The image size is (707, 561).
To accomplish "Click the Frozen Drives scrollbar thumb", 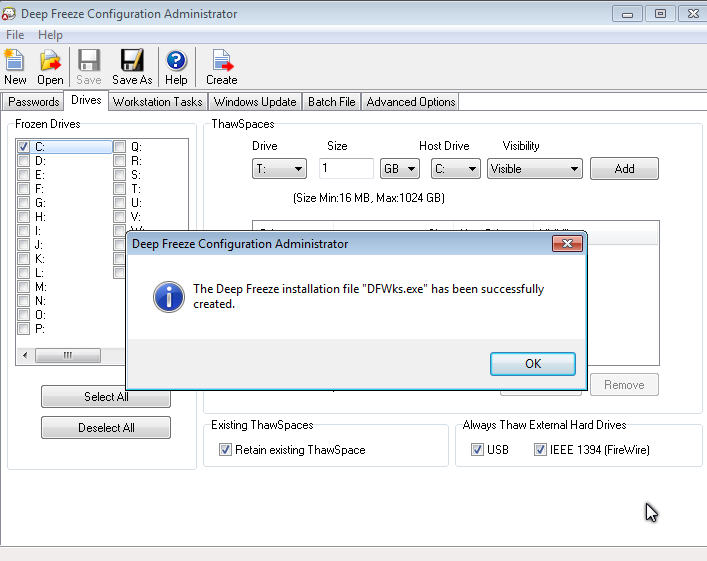I will [68, 355].
